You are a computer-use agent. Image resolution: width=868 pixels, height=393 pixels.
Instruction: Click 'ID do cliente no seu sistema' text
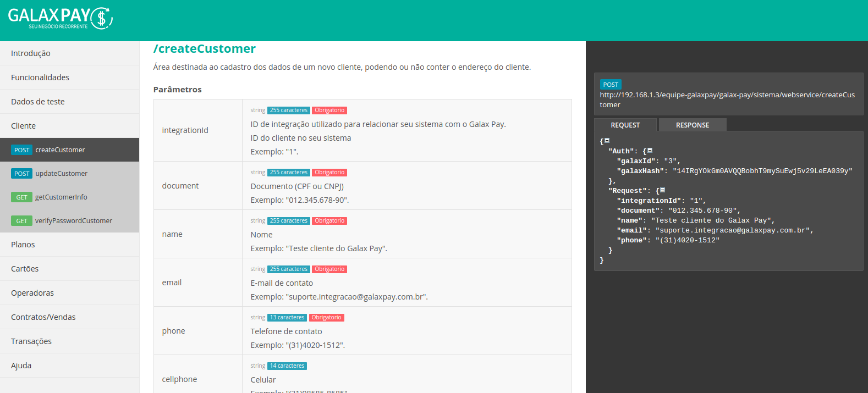tap(301, 138)
